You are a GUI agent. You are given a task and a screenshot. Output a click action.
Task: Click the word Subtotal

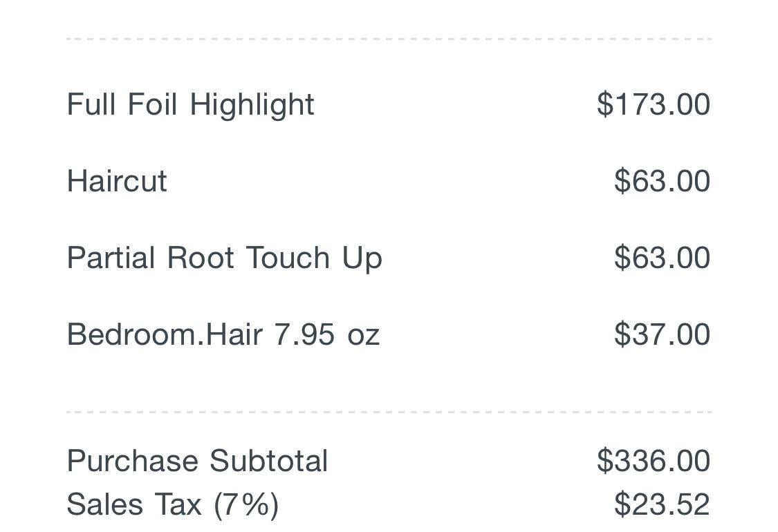(268, 461)
